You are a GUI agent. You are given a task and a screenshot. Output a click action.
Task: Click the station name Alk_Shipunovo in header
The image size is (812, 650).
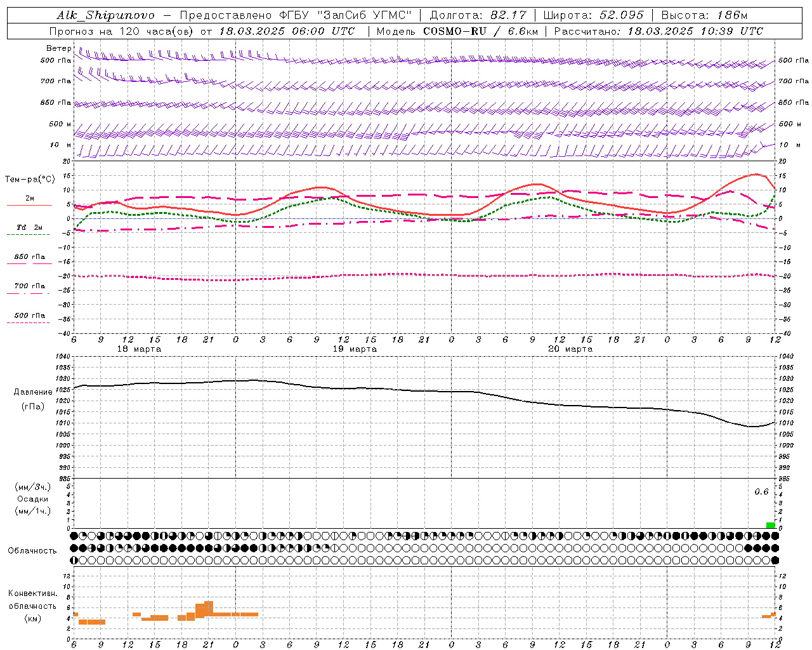105,16
